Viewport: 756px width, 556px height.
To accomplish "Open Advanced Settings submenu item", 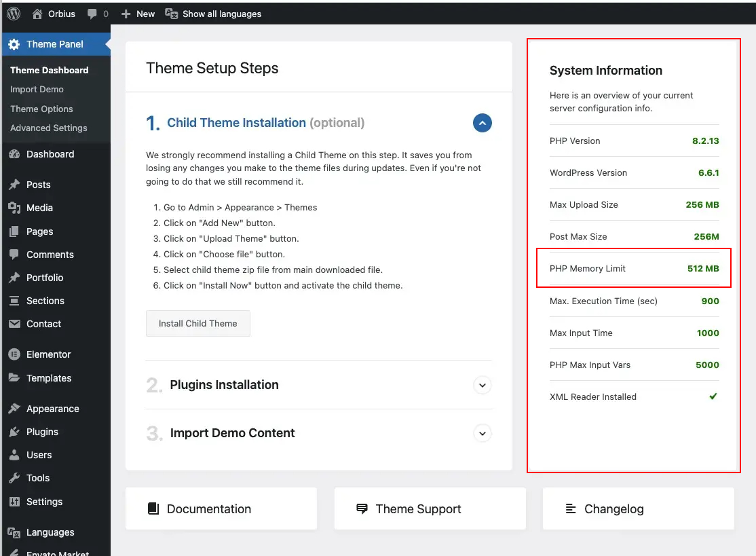I will coord(49,128).
